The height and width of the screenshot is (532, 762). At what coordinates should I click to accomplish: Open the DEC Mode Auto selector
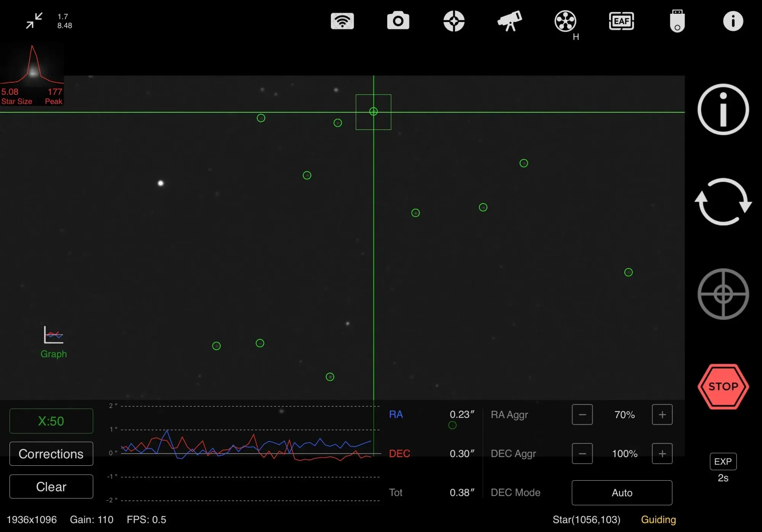coord(622,492)
